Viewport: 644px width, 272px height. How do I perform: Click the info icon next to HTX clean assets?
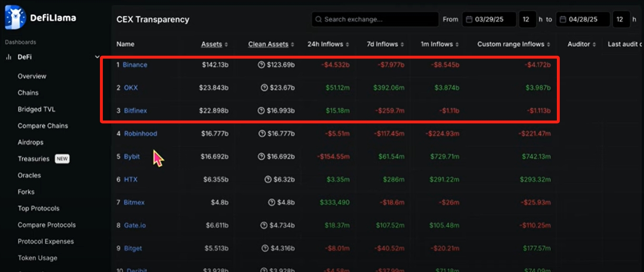268,180
